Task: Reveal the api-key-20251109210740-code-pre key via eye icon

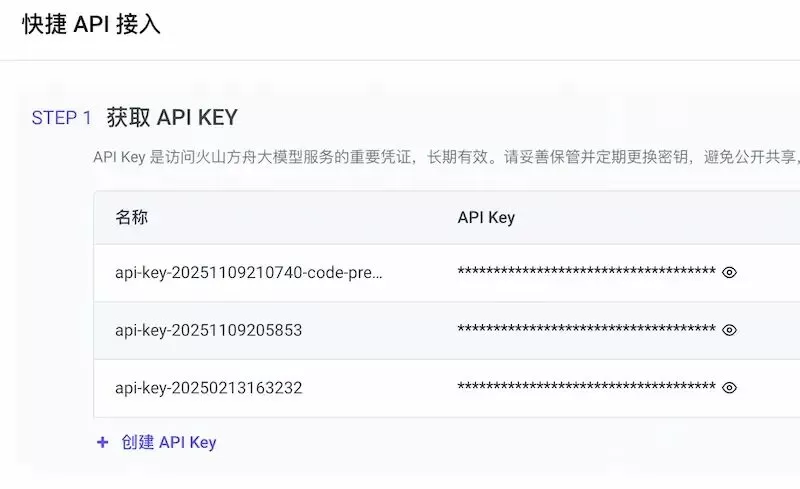Action: click(x=729, y=273)
